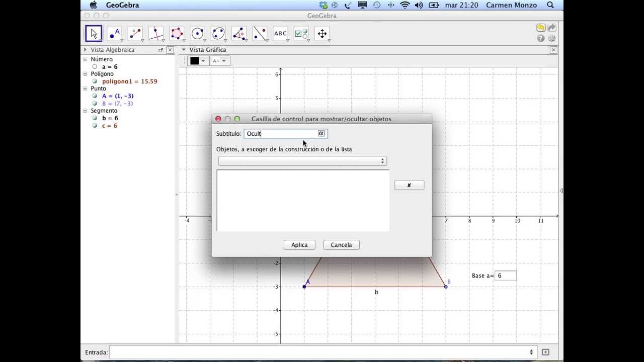644x362 pixels.
Task: Collapse the Vista Gráfica style bar triangle
Action: [x=184, y=50]
